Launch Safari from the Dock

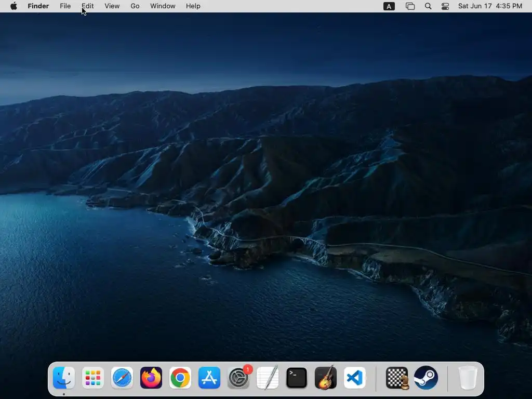coord(122,378)
